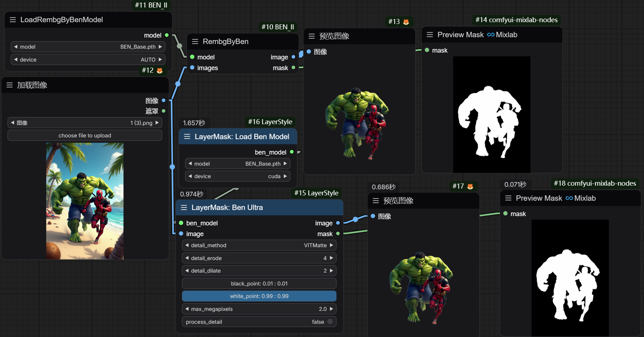Open device cuda dropdown

238,176
